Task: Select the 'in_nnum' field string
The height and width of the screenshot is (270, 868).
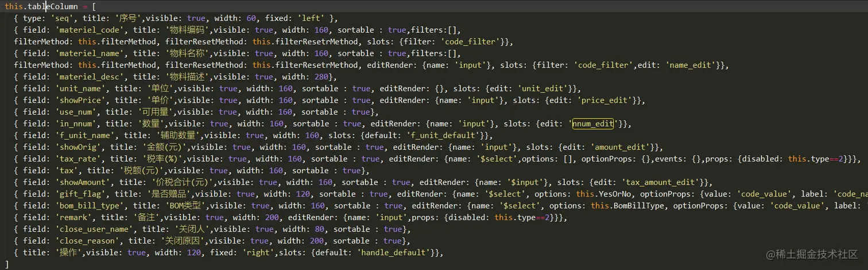Action: coord(77,124)
